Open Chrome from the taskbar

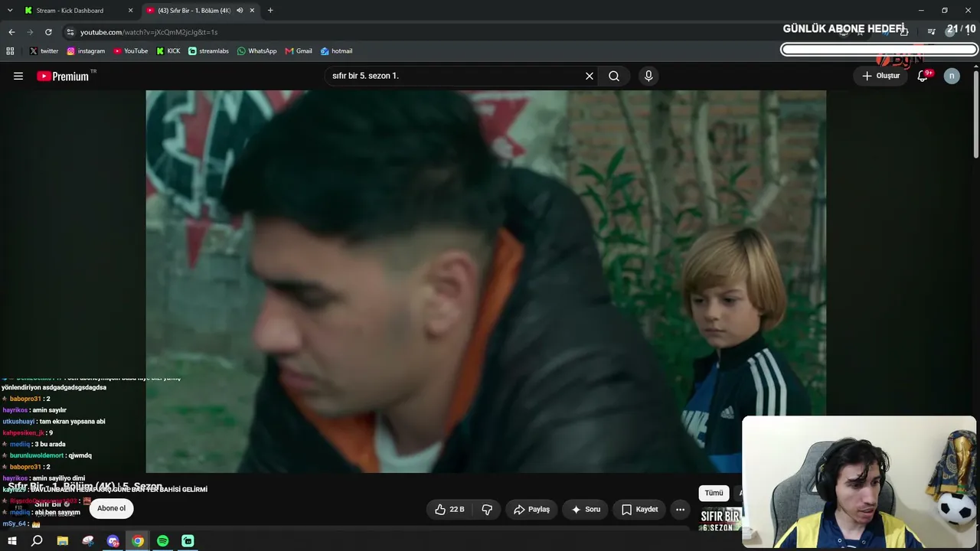[138, 541]
